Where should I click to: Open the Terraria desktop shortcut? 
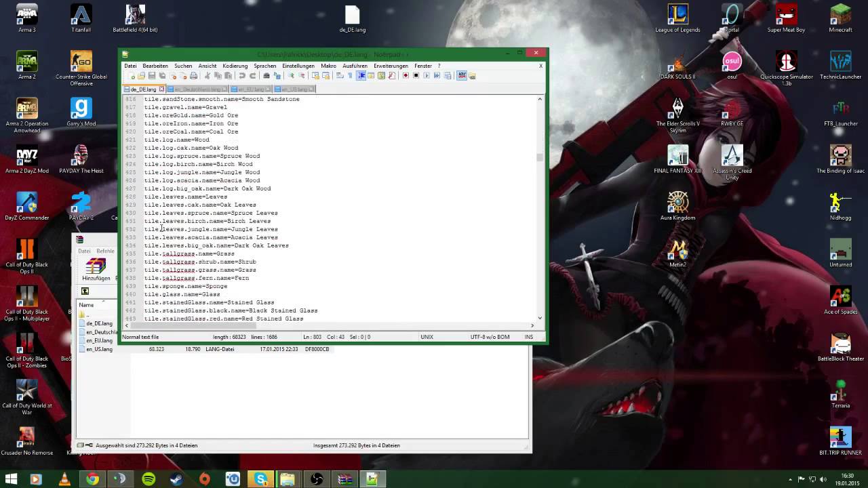[x=840, y=394]
